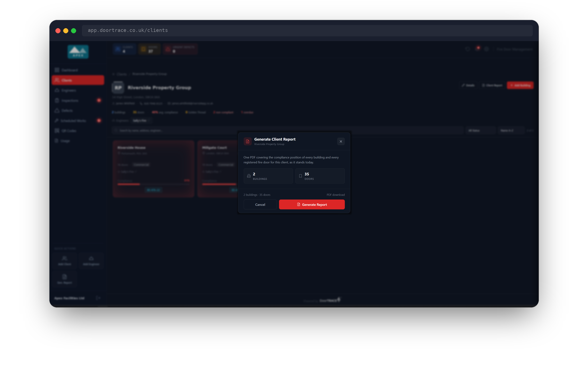
Task: Click the RP avatar beside Riverside Property Group
Action: click(x=118, y=88)
